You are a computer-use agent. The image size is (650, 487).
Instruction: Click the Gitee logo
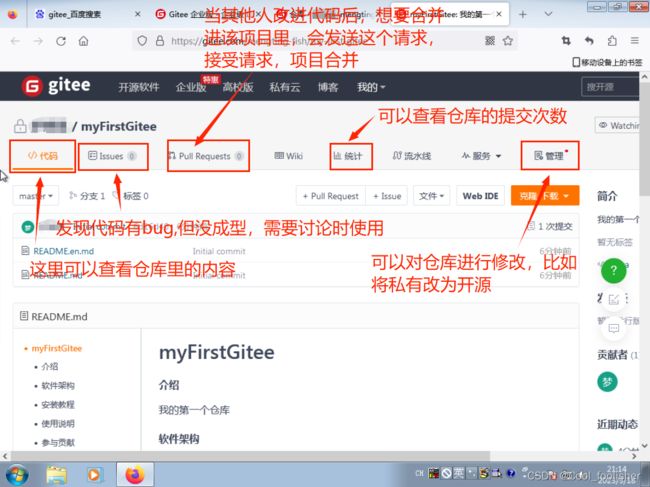pos(56,86)
